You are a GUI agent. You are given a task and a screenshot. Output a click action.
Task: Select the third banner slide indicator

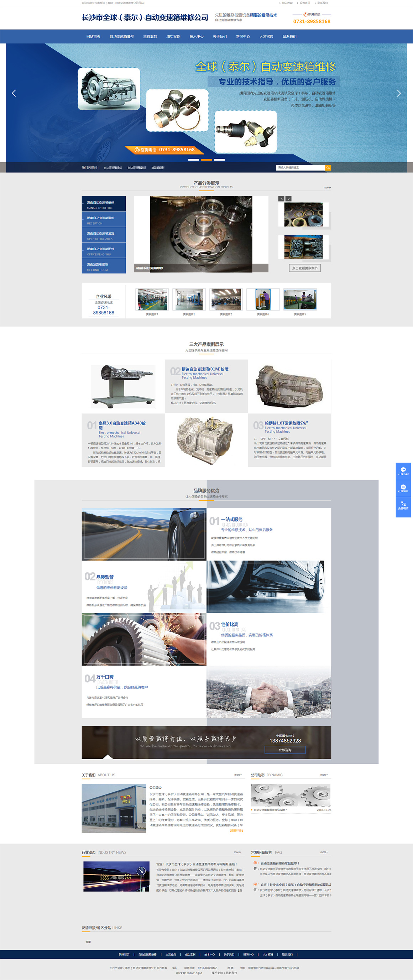click(x=219, y=160)
